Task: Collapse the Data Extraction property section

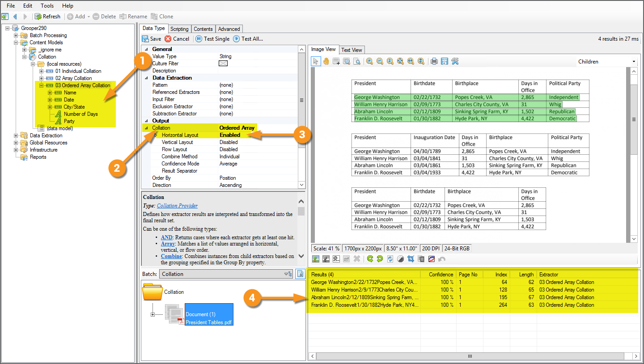Action: (x=145, y=78)
